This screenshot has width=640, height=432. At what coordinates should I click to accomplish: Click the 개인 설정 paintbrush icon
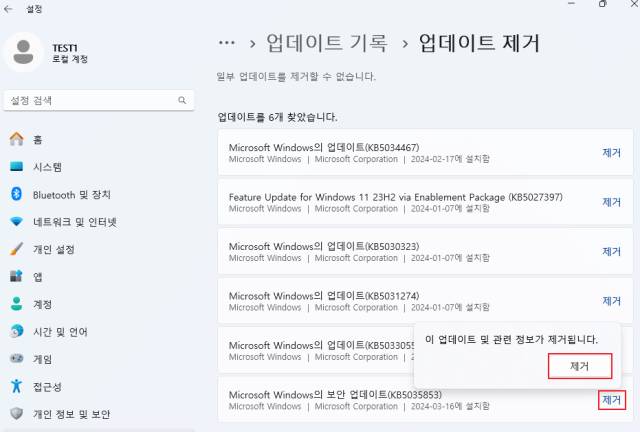pos(16,249)
